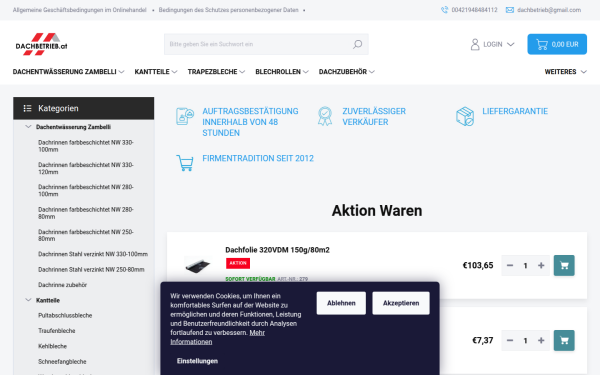This screenshot has width=600, height=375.
Task: Click the Dachfolie product thumbnail
Action: [197, 265]
